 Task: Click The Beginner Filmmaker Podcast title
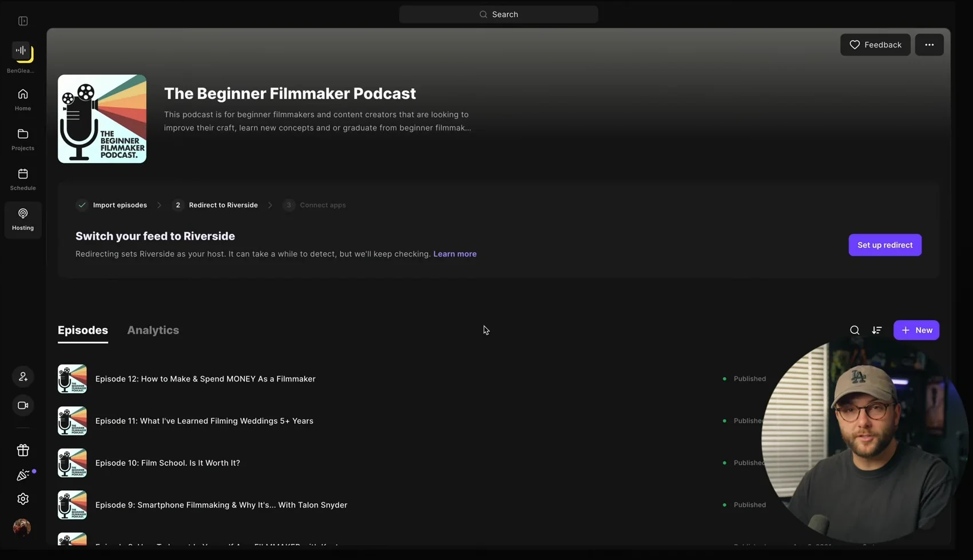coord(290,93)
